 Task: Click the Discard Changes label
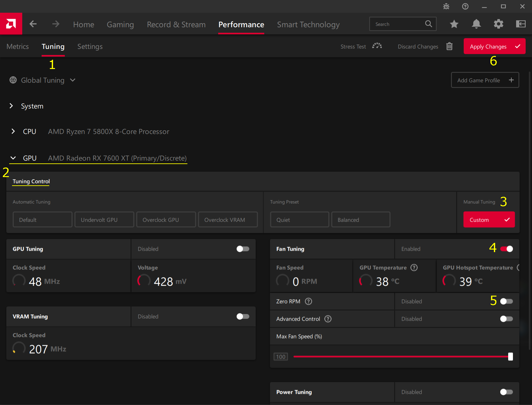tap(418, 46)
